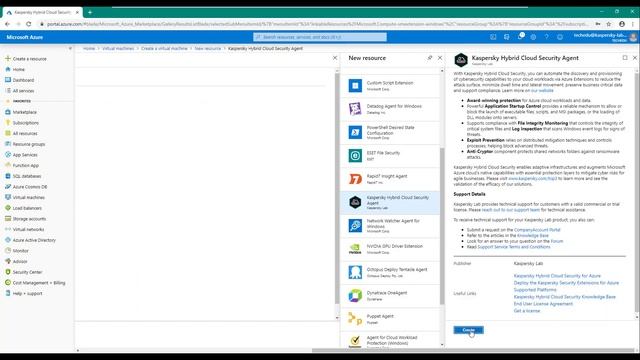Click Monitor sidebar icon
Screen dimensions: 640x360
(x=8, y=250)
